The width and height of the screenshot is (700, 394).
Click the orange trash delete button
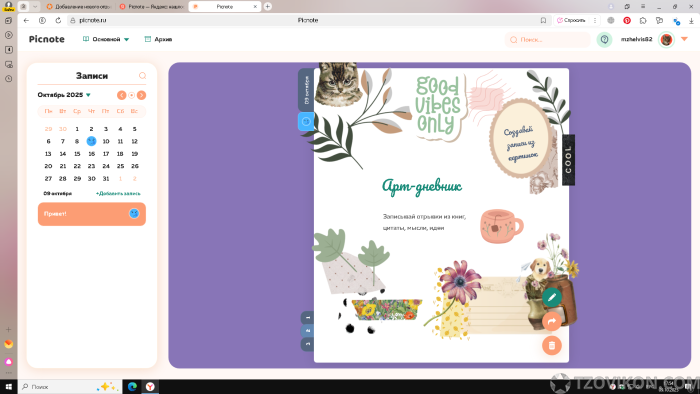(x=552, y=345)
